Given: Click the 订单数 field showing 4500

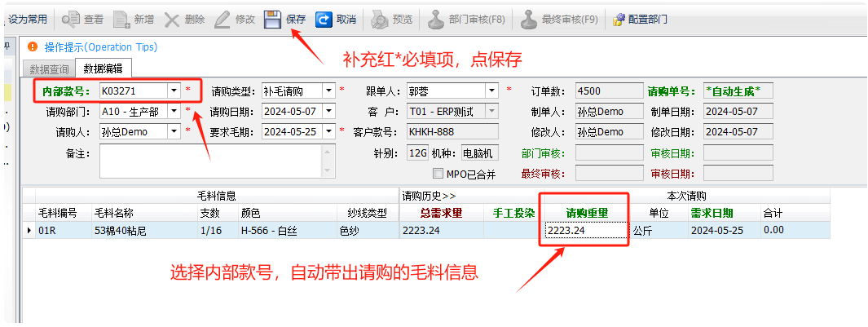Looking at the screenshot, I should [x=609, y=91].
